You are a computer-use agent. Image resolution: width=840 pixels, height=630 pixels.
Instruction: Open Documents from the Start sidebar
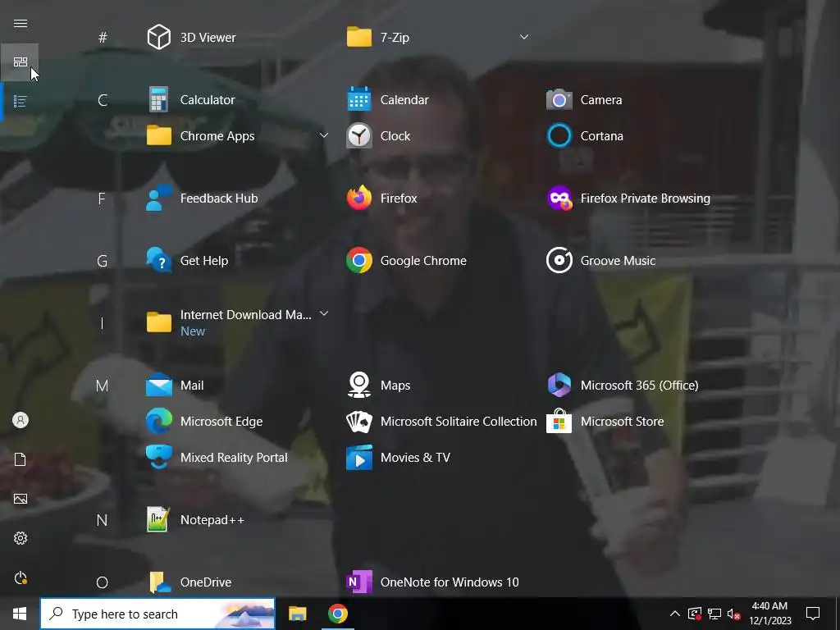tap(21, 459)
